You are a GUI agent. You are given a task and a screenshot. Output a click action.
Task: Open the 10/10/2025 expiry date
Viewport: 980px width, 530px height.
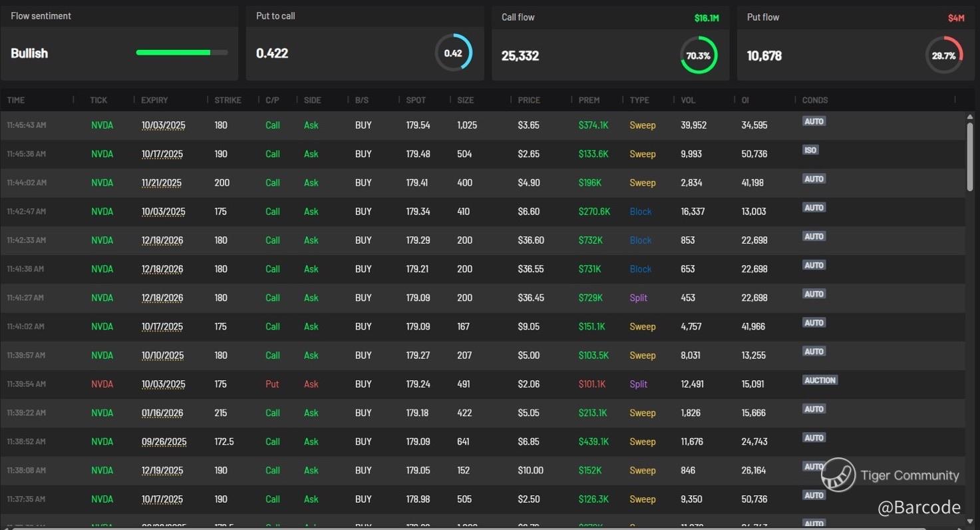point(162,355)
